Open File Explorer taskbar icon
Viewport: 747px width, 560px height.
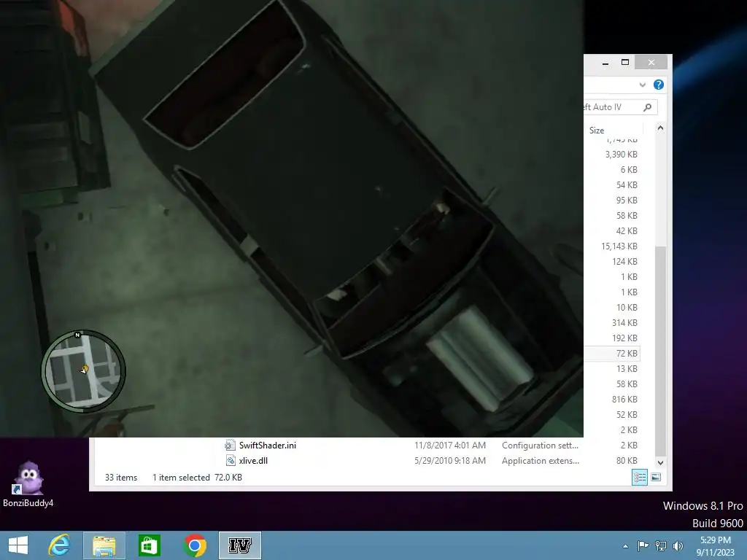pyautogui.click(x=104, y=545)
